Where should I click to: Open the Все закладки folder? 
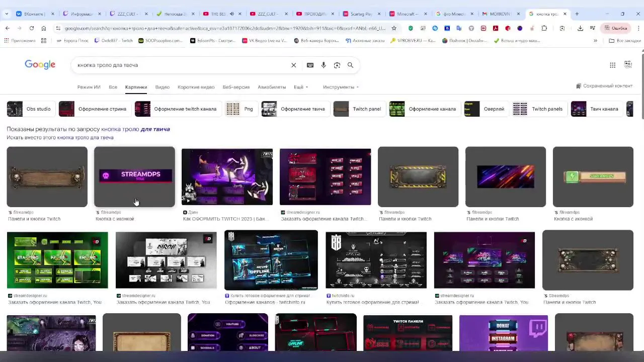(x=624, y=40)
